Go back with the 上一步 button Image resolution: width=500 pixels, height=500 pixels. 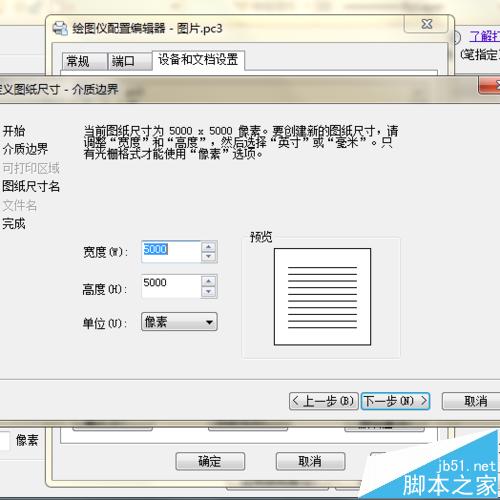coord(323,401)
